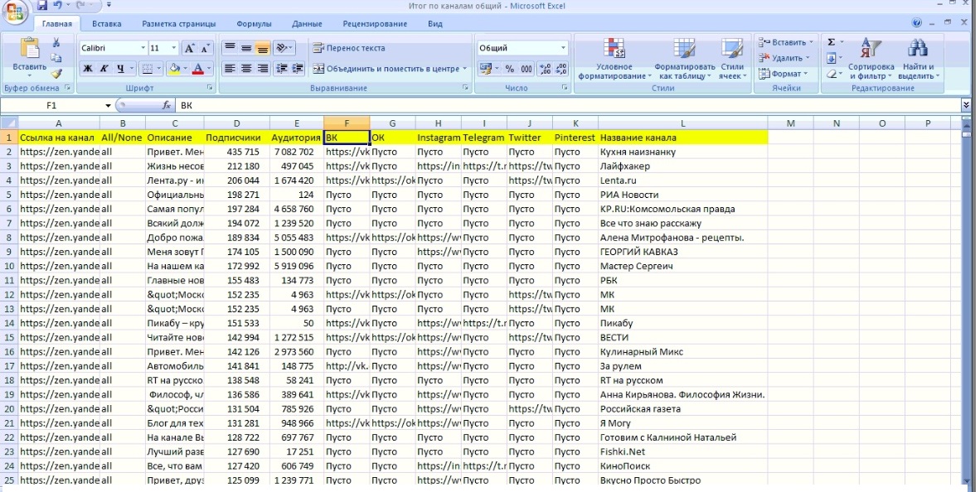The height and width of the screenshot is (492, 980).
Task: Apply thousands separator 000 format
Action: click(526, 69)
